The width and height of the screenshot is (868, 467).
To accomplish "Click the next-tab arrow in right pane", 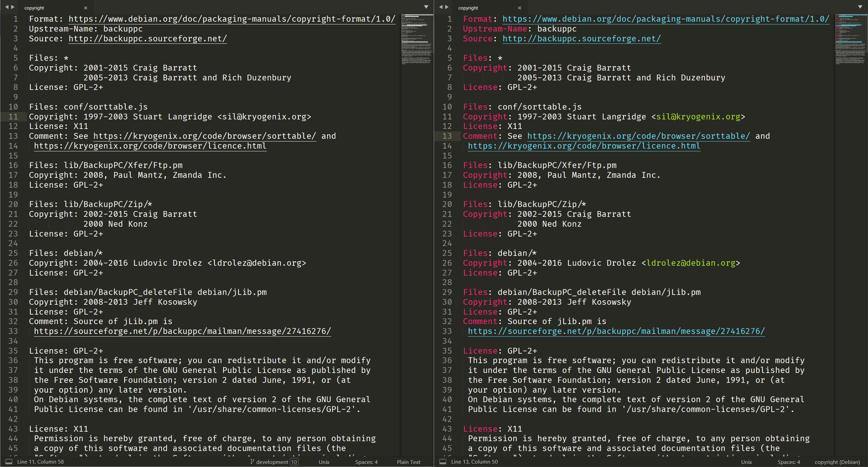I will click(x=447, y=7).
